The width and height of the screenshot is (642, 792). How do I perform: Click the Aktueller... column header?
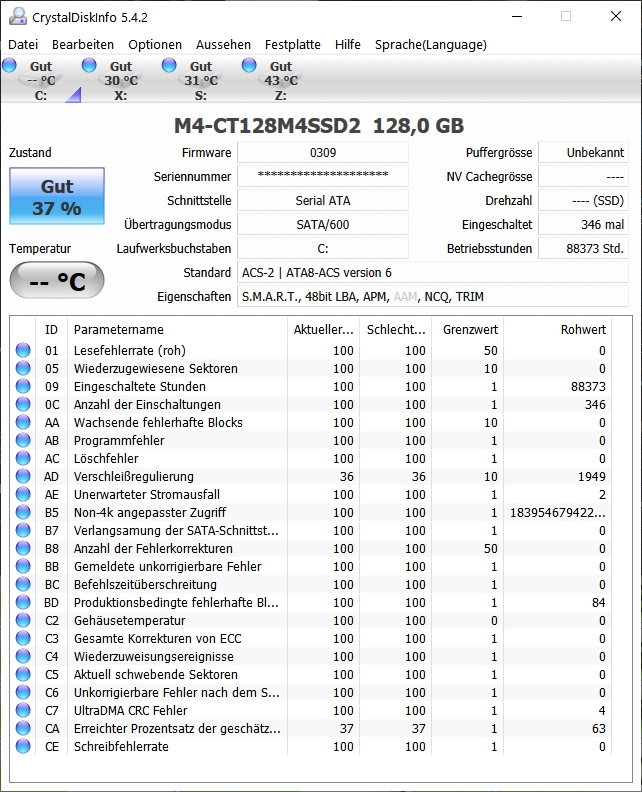tap(323, 329)
